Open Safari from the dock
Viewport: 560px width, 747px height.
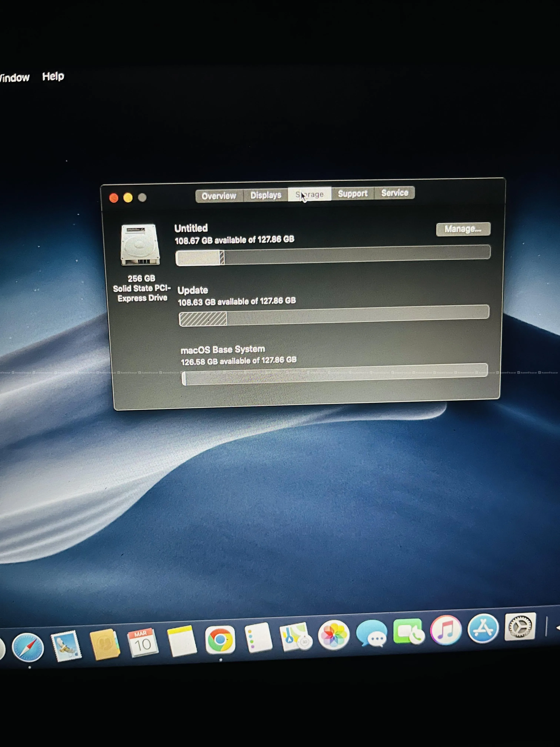pyautogui.click(x=28, y=648)
